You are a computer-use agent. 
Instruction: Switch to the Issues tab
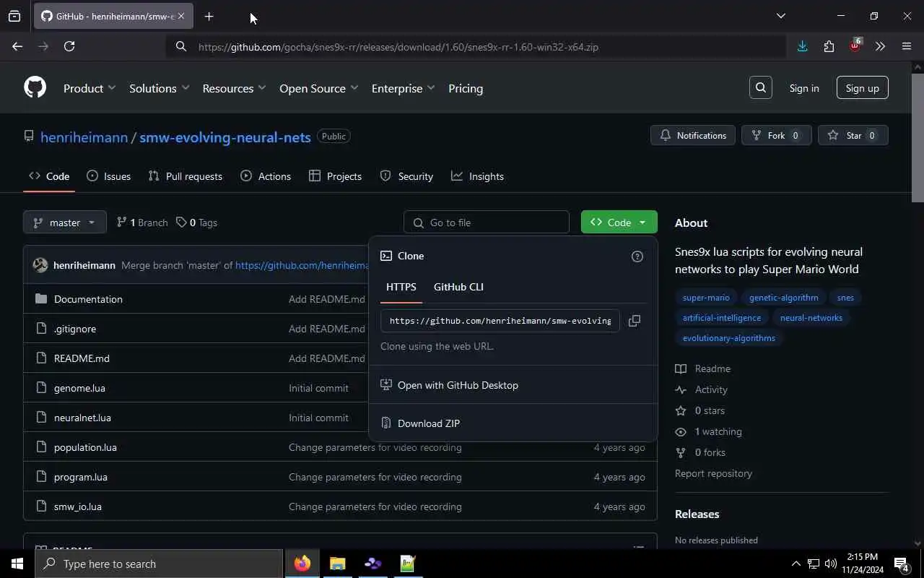click(109, 176)
